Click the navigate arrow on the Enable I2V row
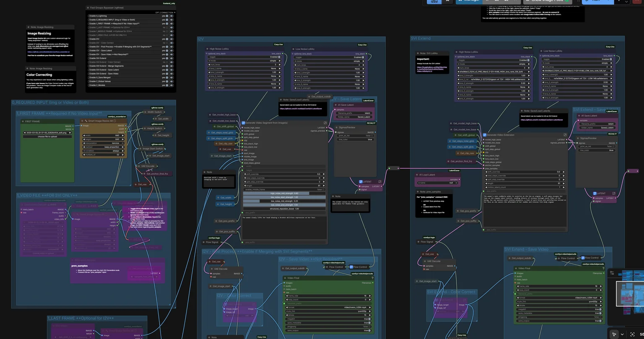 coord(171,39)
